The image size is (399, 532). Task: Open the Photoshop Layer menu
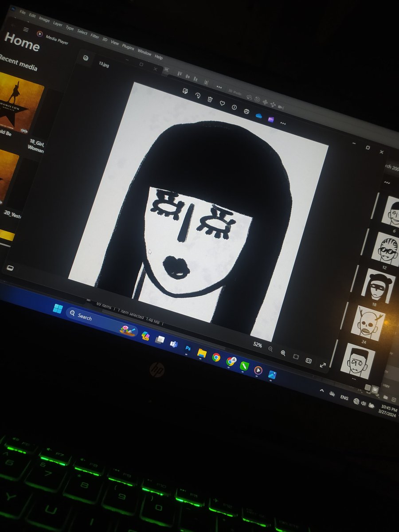click(x=58, y=23)
